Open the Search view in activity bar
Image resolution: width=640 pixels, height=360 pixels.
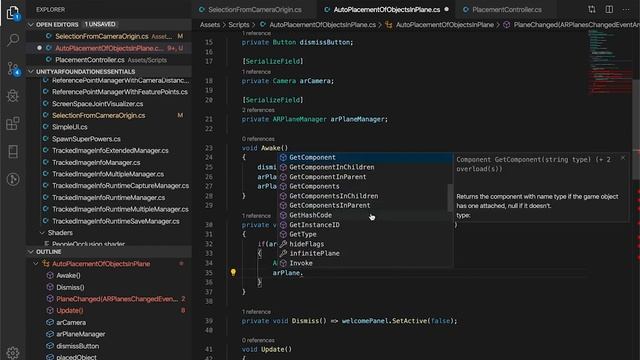(13, 40)
